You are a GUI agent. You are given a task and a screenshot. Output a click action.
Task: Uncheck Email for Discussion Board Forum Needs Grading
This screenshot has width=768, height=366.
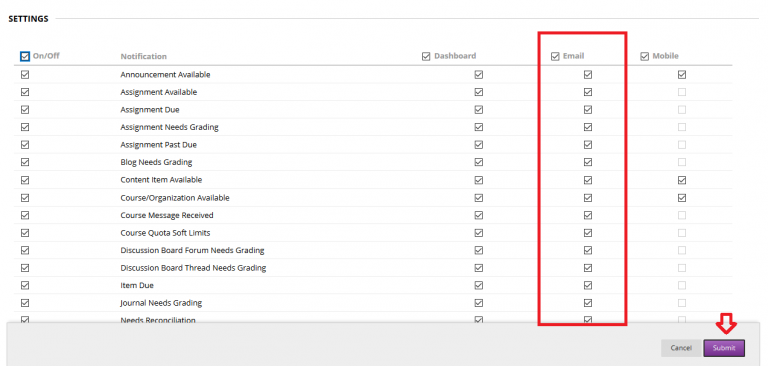[x=588, y=250]
